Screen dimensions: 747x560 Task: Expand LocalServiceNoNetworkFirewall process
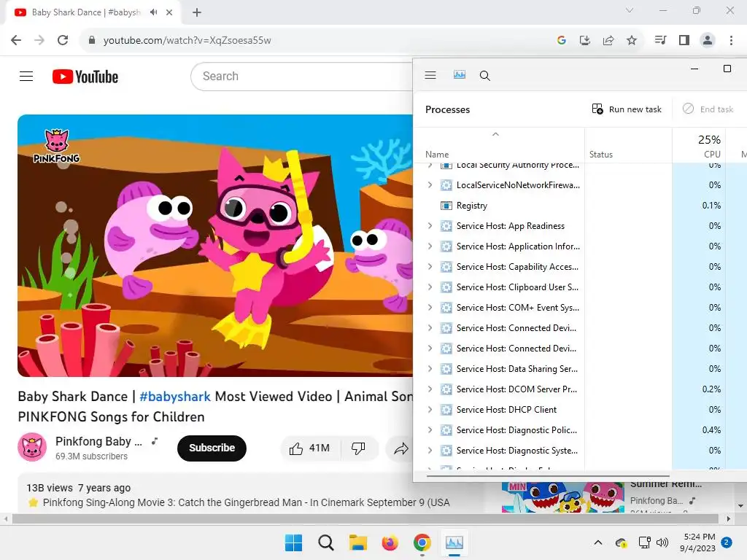click(x=430, y=184)
